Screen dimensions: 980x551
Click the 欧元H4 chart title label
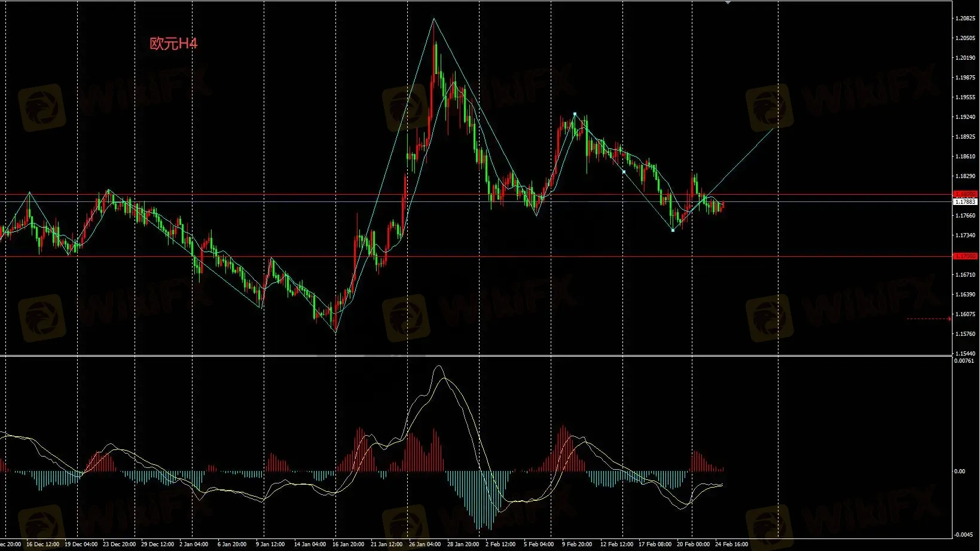pyautogui.click(x=173, y=44)
